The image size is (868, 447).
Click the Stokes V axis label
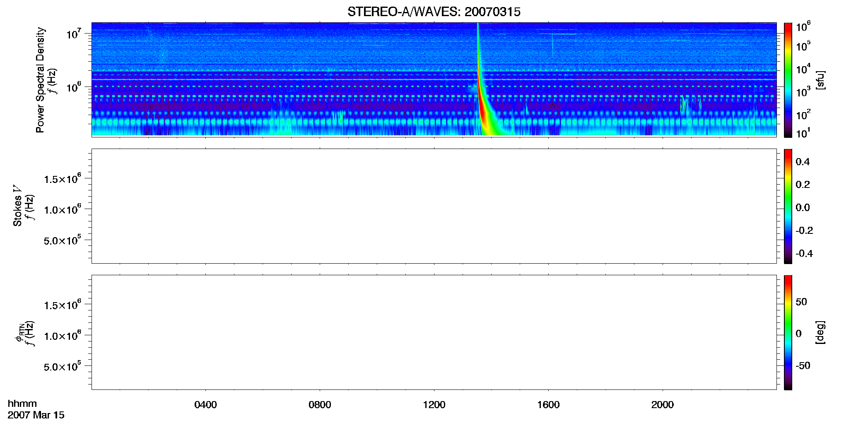(17, 206)
